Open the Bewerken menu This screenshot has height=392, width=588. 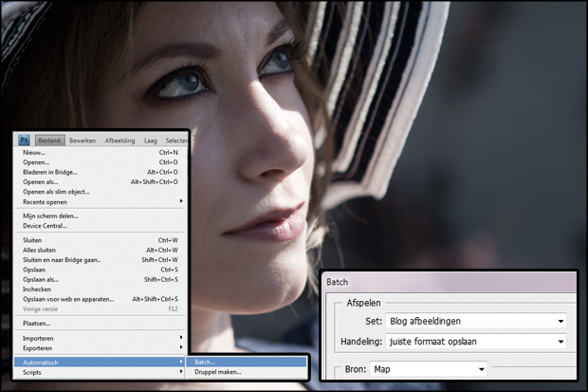[x=83, y=140]
